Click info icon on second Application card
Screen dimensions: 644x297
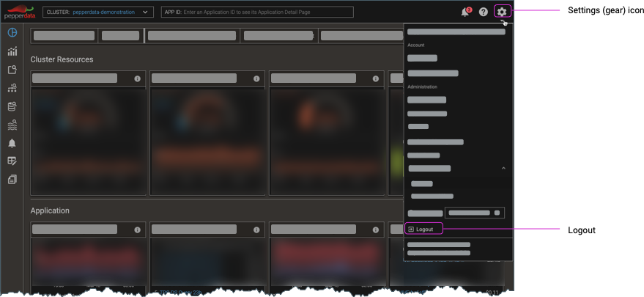[x=256, y=230]
